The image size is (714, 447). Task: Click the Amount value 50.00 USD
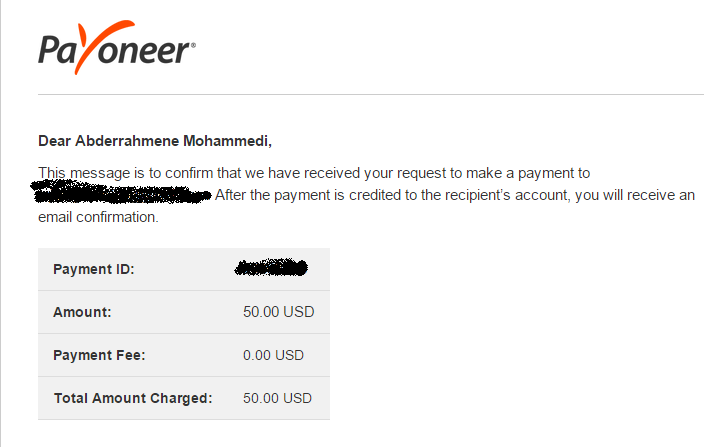pyautogui.click(x=279, y=312)
